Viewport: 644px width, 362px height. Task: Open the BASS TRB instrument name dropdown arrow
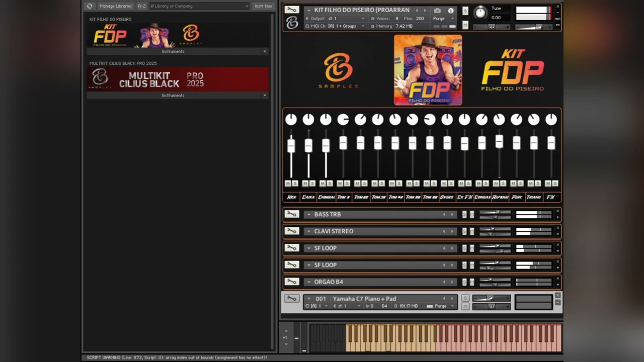(308, 215)
